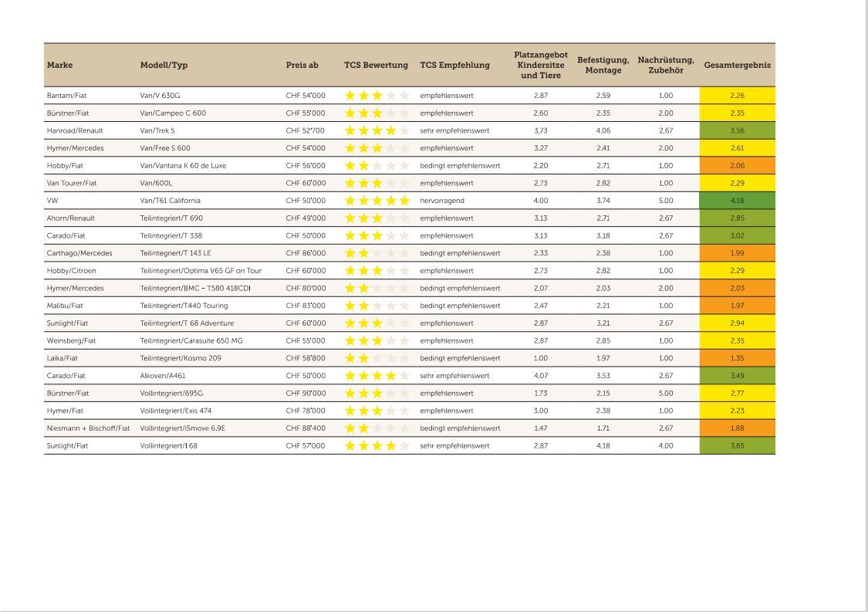Select the "hervorragend" recommendation cell
868x612 pixels.
click(442, 201)
